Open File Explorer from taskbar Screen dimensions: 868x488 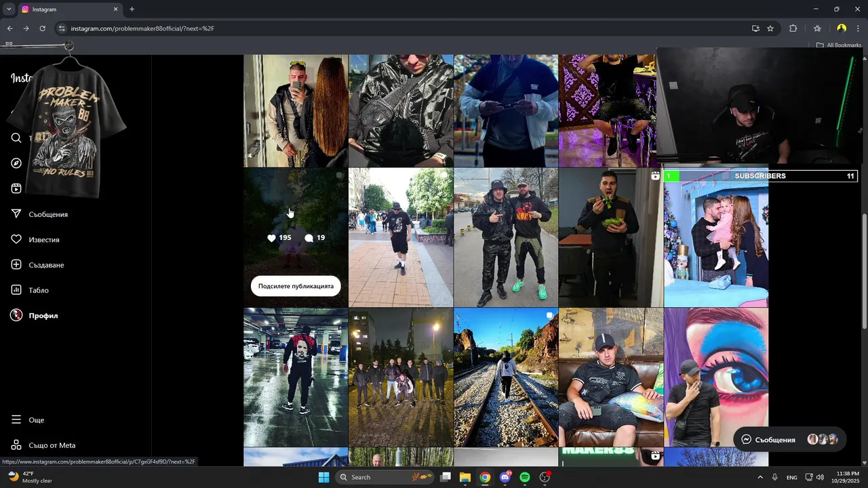(465, 477)
